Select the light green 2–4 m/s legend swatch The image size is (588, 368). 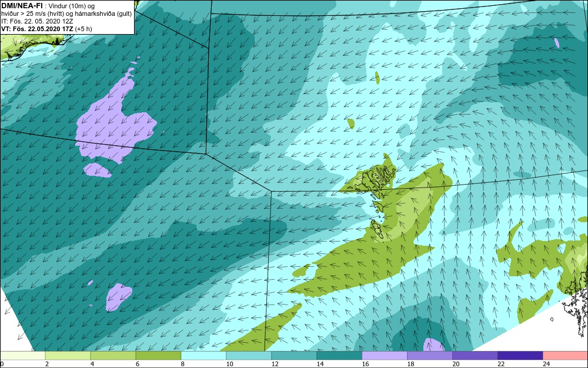point(68,356)
